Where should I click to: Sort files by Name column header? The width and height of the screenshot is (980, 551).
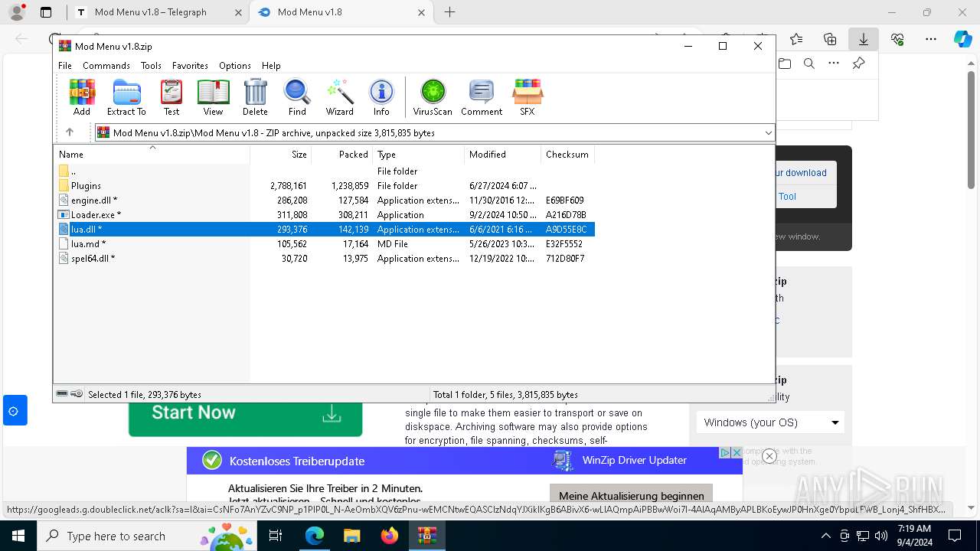pyautogui.click(x=152, y=155)
